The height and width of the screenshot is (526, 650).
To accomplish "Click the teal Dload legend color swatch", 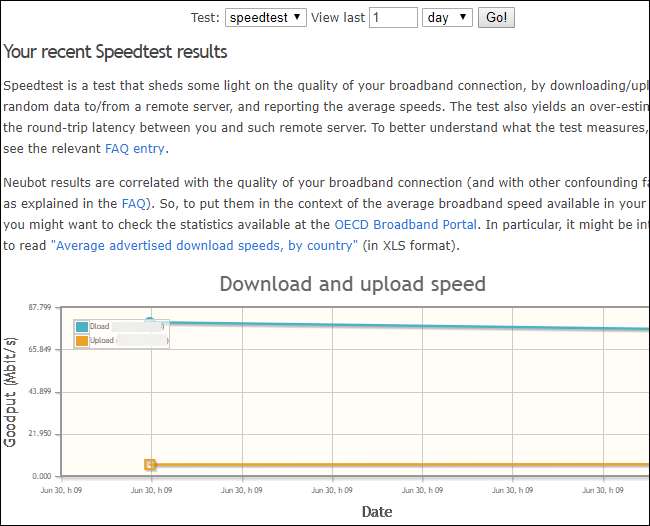I will pos(81,326).
